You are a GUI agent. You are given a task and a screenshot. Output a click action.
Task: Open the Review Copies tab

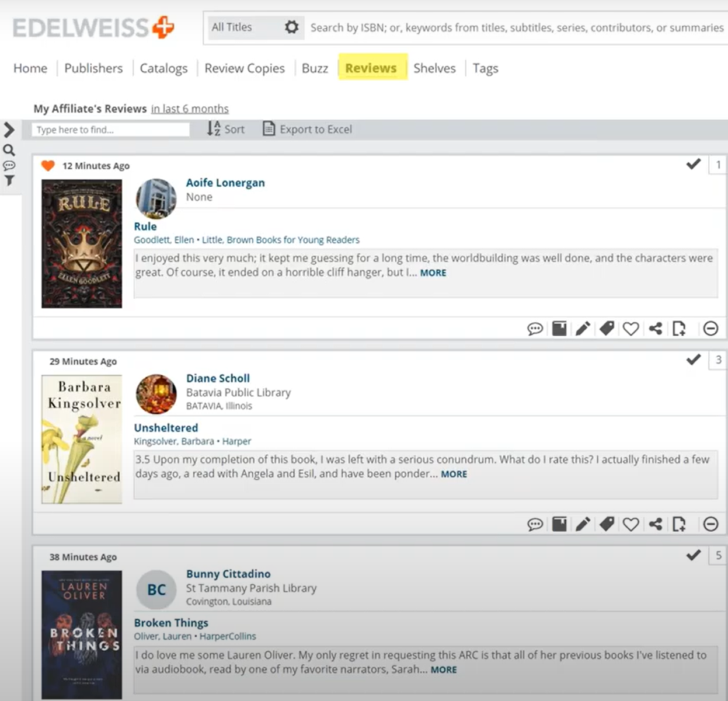(x=245, y=68)
